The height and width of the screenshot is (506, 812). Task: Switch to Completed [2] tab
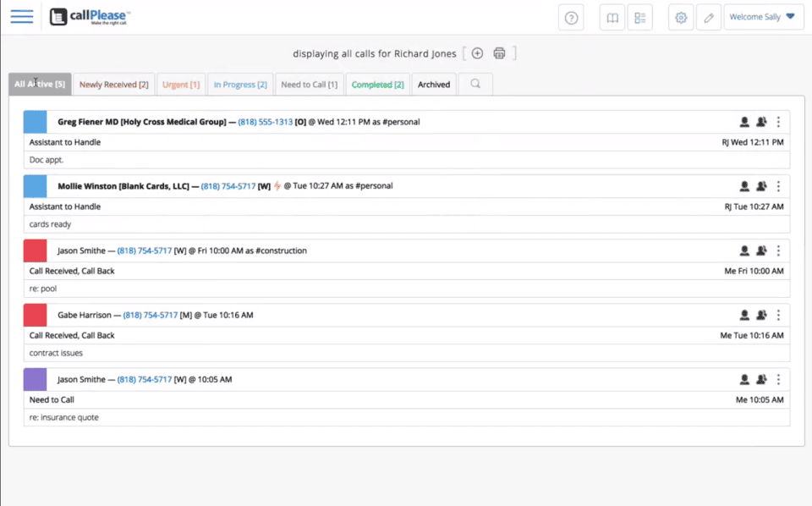[377, 85]
